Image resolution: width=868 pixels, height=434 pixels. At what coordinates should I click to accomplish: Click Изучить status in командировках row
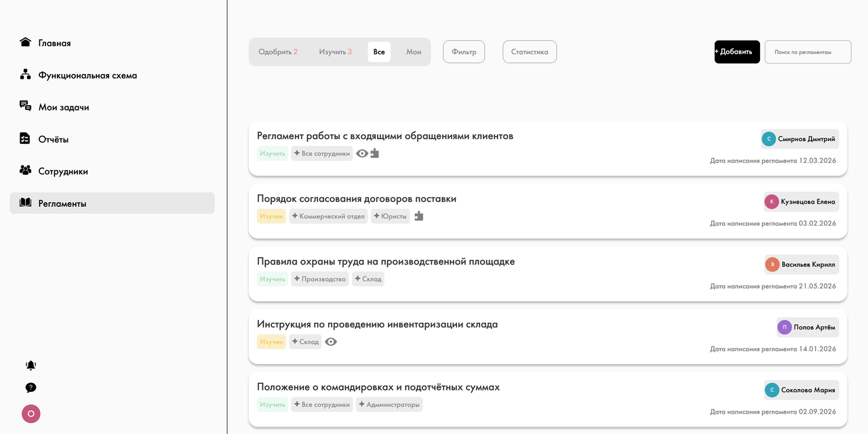pos(273,405)
